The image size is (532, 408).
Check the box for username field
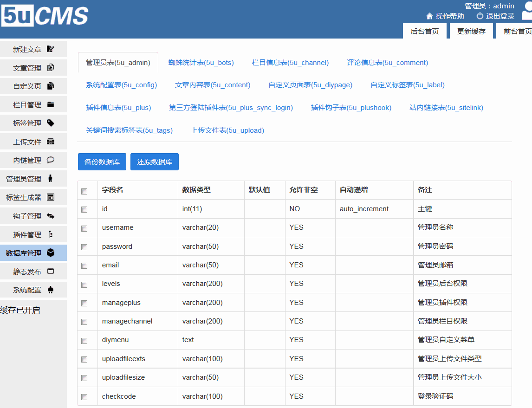(84, 228)
